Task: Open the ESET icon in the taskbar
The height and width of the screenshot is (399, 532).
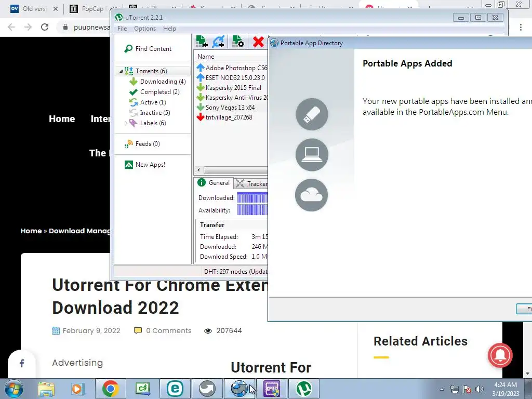Action: click(x=175, y=389)
